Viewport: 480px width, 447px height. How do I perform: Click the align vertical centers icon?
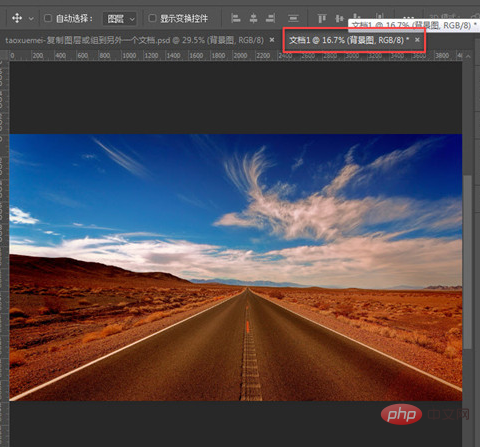click(x=339, y=18)
